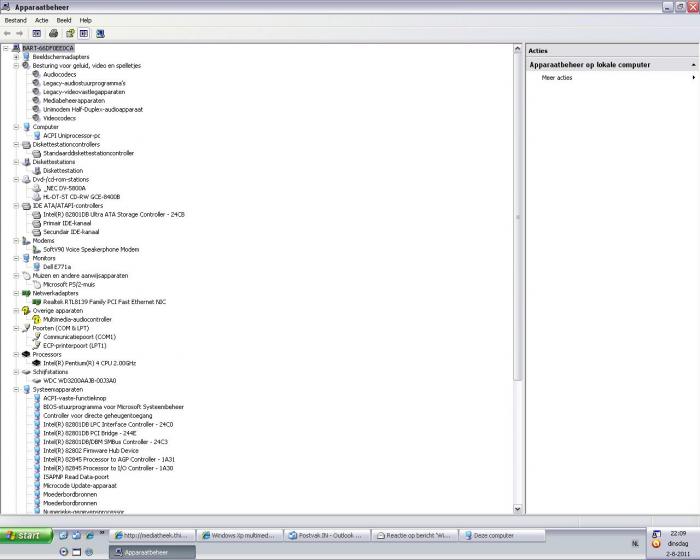The image size is (700, 560).
Task: Open the Beeld menu
Action: click(64, 20)
